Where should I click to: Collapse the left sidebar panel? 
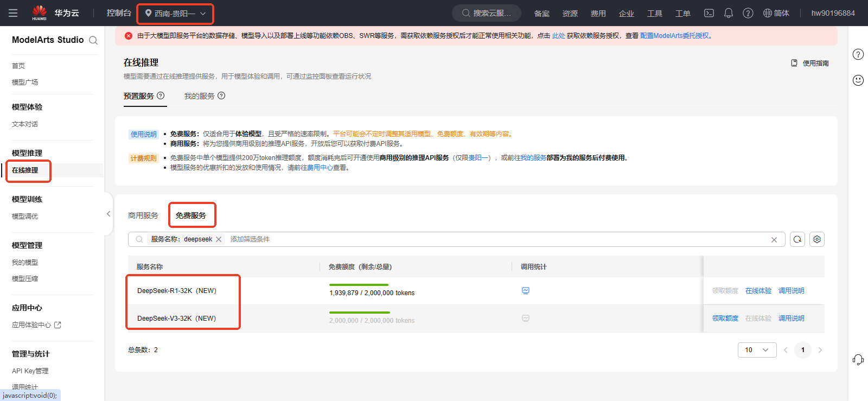point(108,214)
